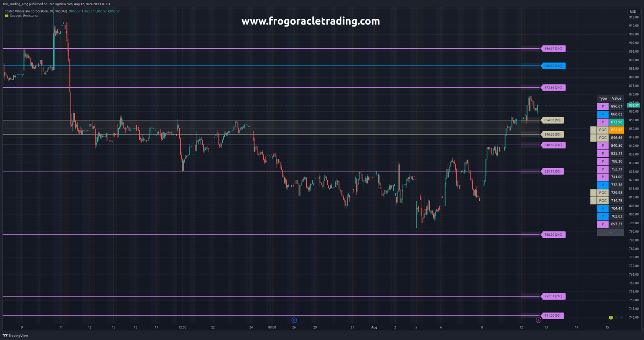This screenshot has height=340, width=644.
Task: Click the blue 886.62 (240) level label
Action: coord(553,66)
